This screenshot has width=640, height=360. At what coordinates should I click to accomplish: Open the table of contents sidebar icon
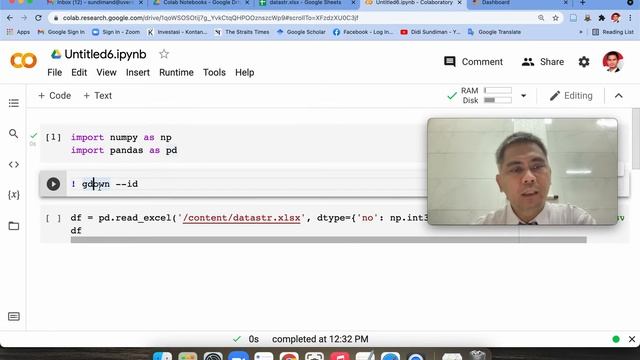[13, 103]
